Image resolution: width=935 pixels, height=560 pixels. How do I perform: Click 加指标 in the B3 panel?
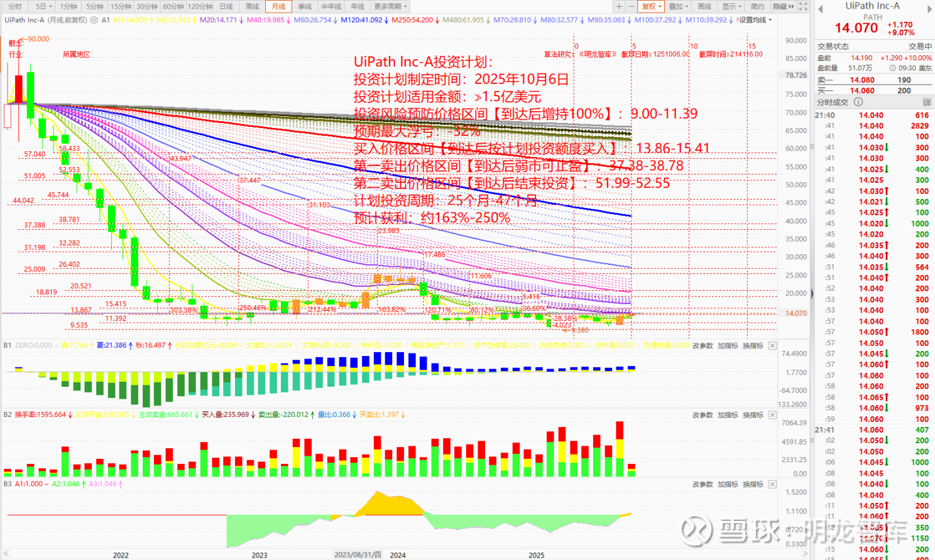(x=728, y=484)
